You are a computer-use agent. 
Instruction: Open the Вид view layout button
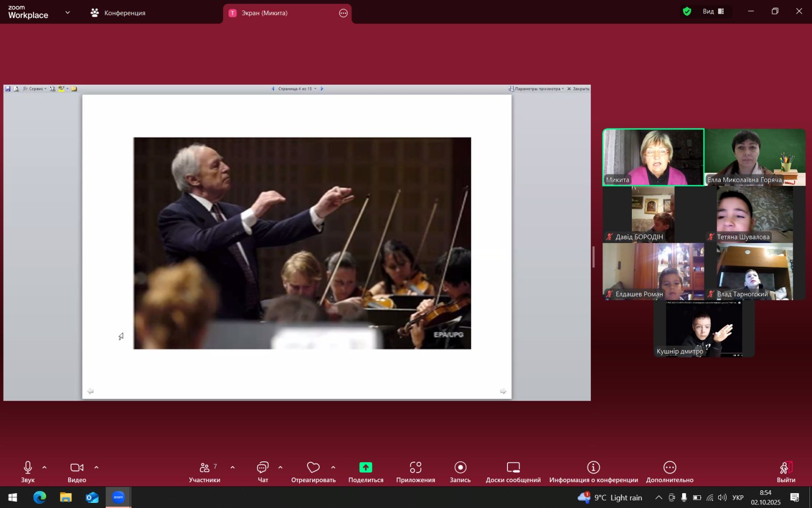(713, 12)
